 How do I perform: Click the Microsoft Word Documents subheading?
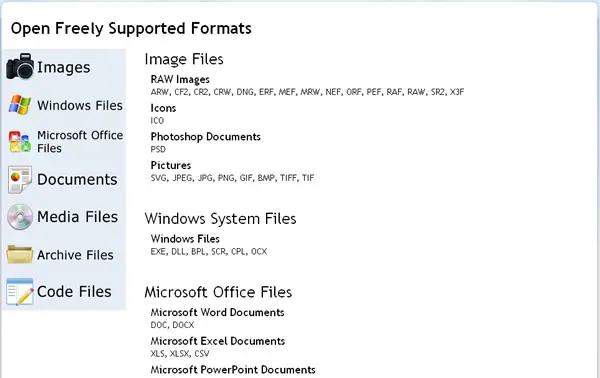[x=217, y=312]
